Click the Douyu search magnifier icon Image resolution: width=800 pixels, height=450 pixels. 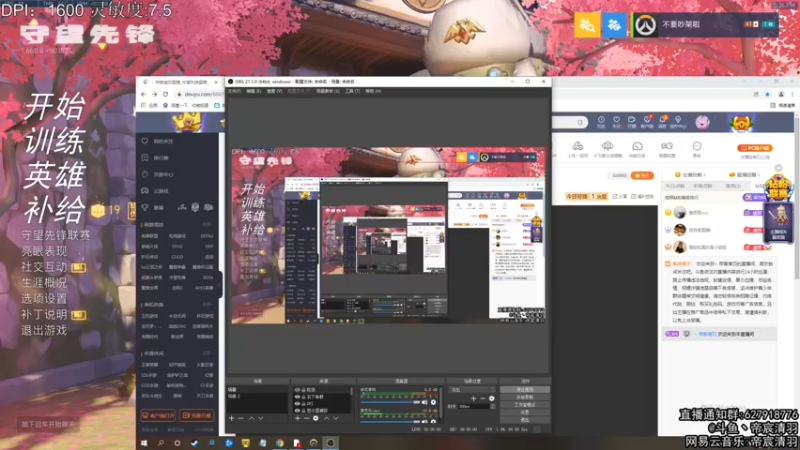(x=580, y=122)
